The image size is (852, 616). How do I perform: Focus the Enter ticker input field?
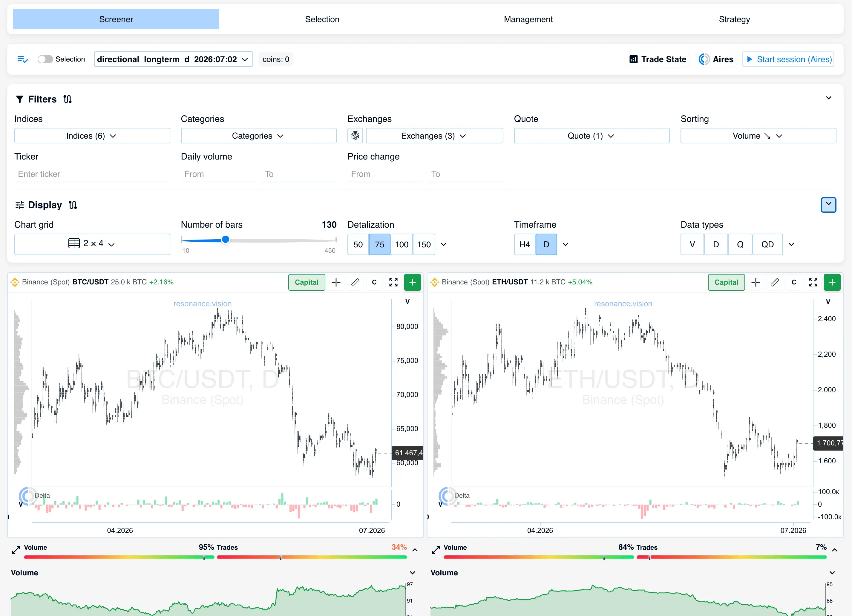pyautogui.click(x=92, y=174)
